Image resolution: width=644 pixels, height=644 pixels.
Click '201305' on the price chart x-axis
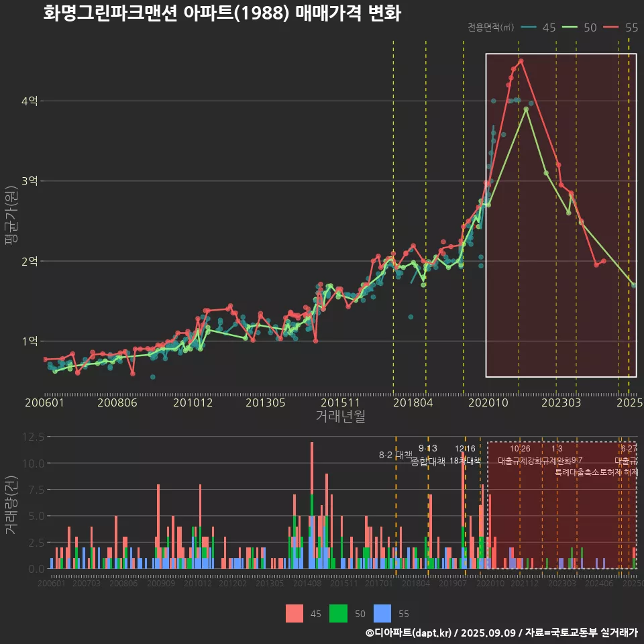(x=266, y=402)
